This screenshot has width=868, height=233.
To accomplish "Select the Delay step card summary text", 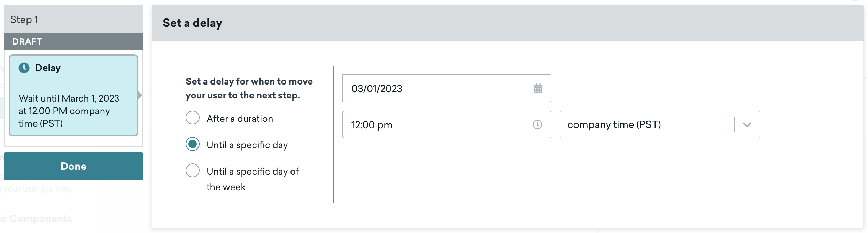I will coord(69,111).
